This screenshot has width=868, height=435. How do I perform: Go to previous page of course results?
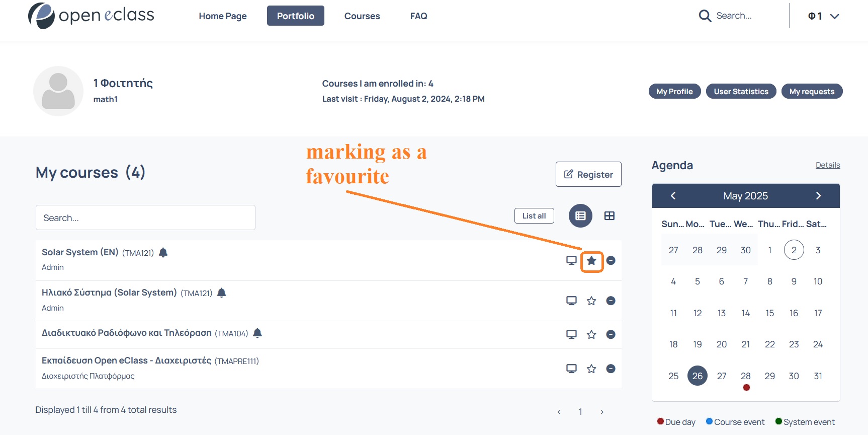coord(559,412)
